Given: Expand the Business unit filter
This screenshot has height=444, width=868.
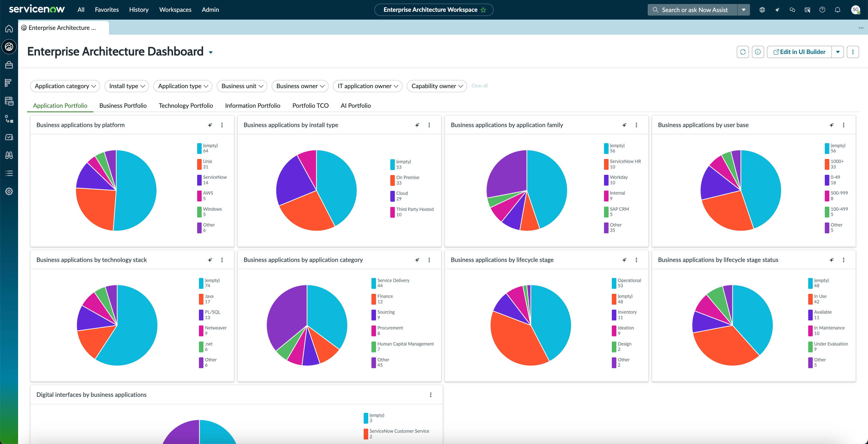Looking at the screenshot, I should click(242, 86).
